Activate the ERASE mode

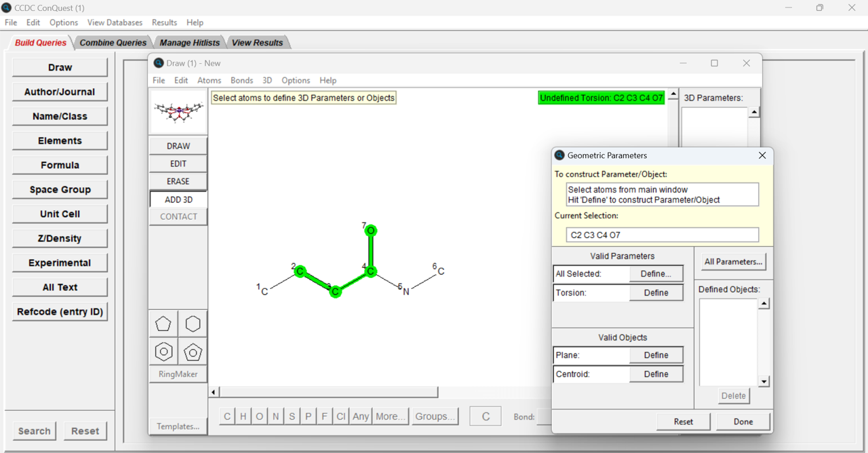[x=178, y=181]
